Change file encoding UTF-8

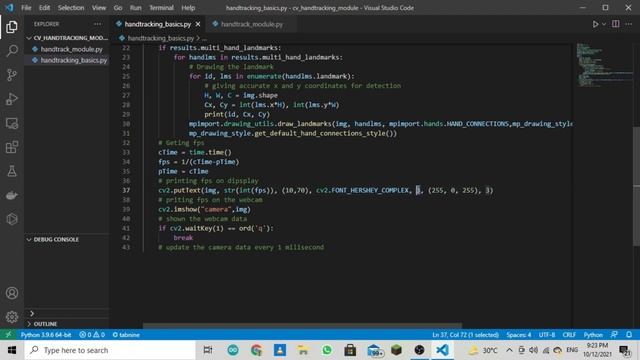[547, 335]
